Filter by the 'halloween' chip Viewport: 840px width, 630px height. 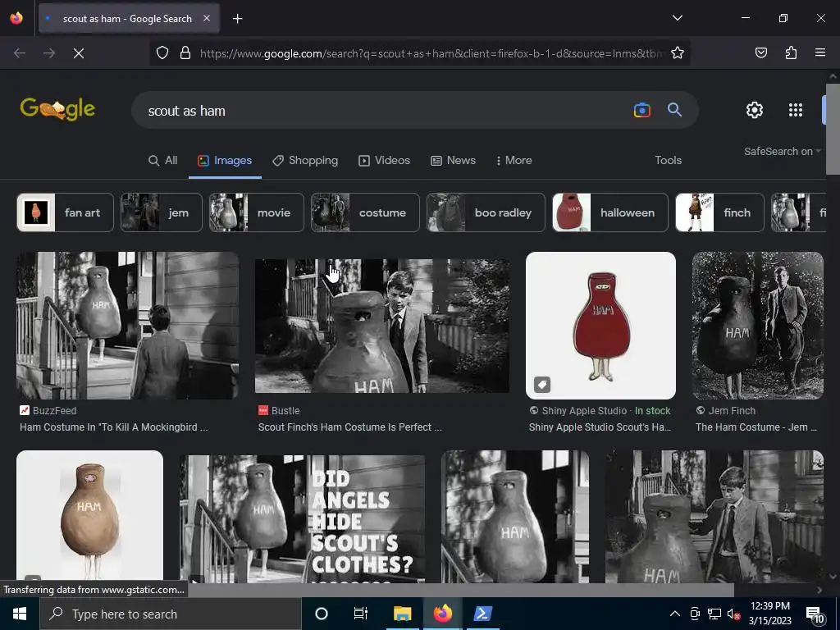(x=610, y=212)
